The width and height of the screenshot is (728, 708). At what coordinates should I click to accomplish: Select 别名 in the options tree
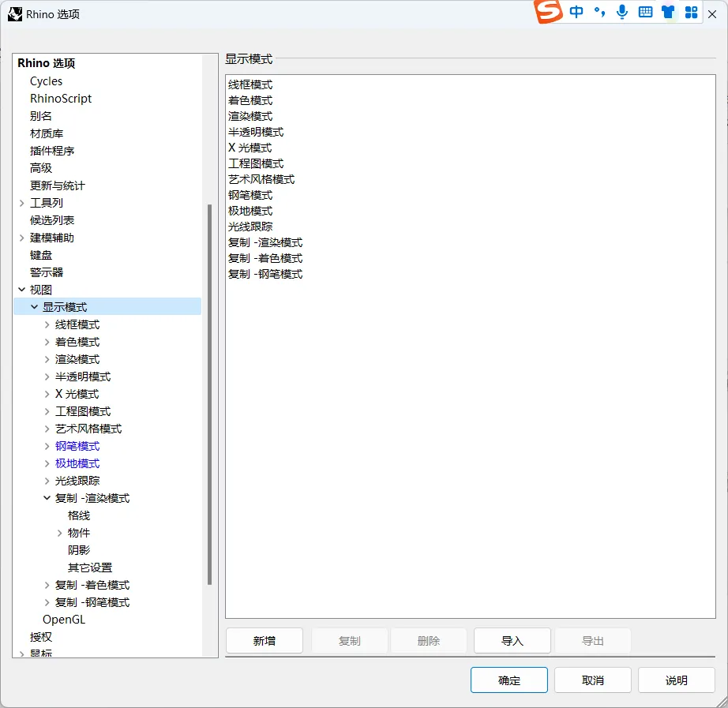coord(41,116)
